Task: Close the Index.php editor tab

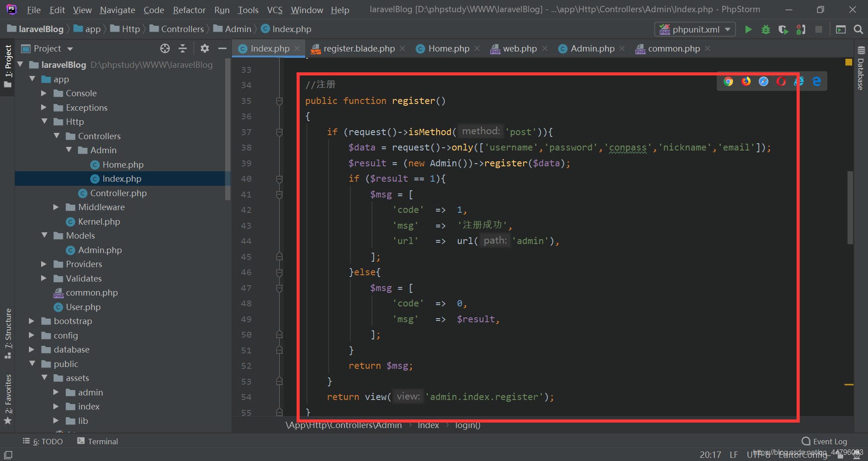Action: click(297, 48)
